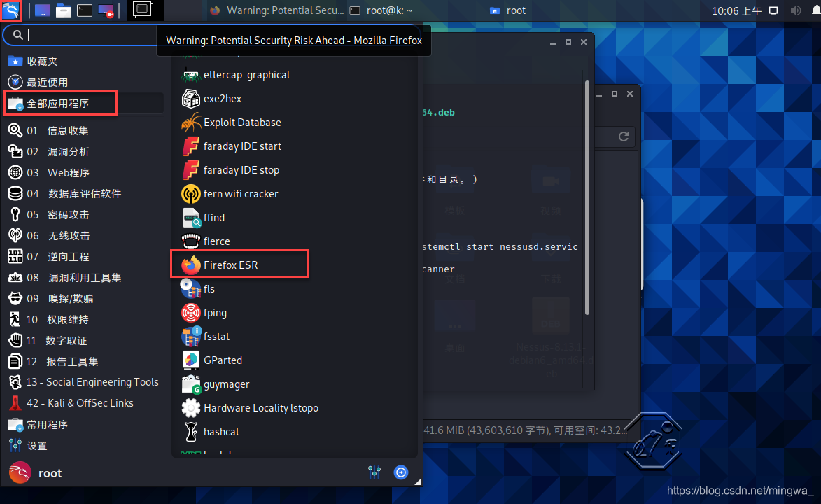Launch fping from app list
The height and width of the screenshot is (504, 821).
pos(294,313)
